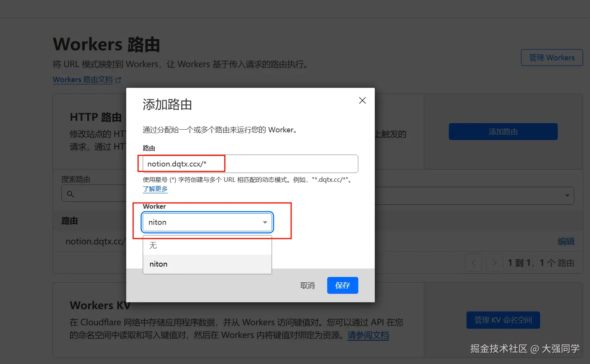Screen dimensions: 590x364
Task: Click the 取消 button in the dialog
Action: [x=307, y=285]
